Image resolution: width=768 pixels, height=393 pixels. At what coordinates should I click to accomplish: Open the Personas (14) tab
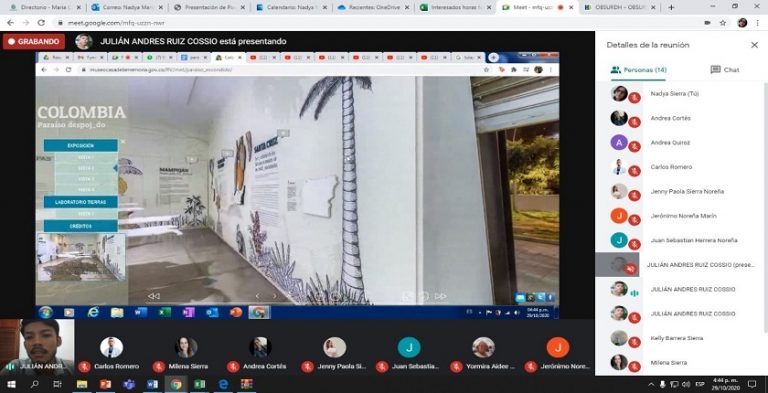click(x=638, y=70)
